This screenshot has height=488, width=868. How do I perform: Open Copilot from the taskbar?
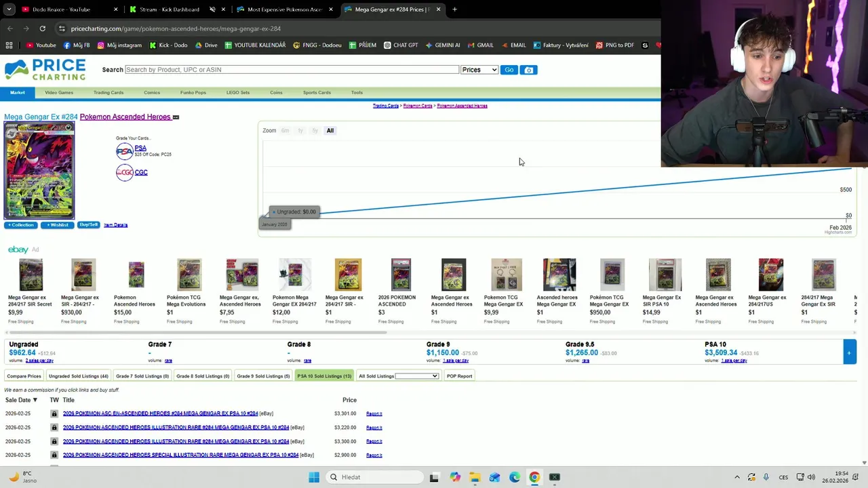point(454,477)
